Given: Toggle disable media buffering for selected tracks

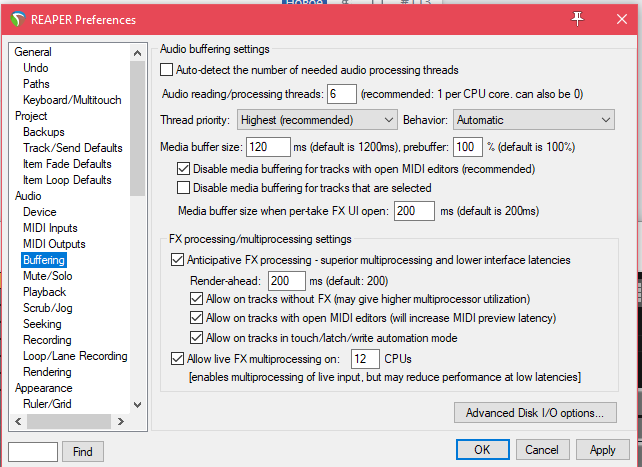Looking at the screenshot, I should (183, 188).
